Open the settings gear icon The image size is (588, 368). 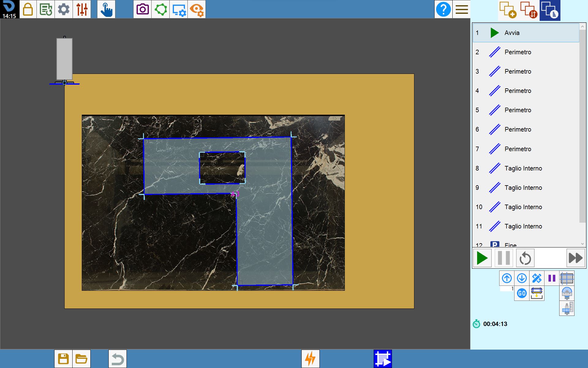click(64, 9)
